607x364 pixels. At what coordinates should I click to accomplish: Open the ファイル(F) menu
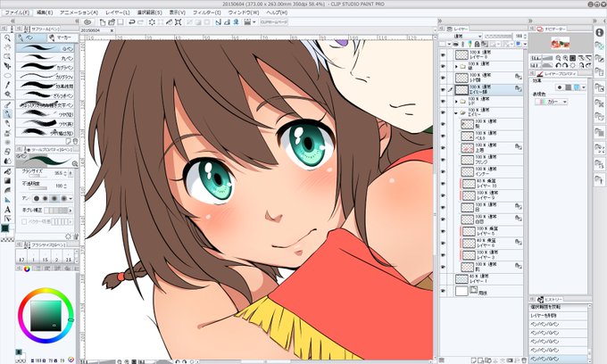(17, 12)
